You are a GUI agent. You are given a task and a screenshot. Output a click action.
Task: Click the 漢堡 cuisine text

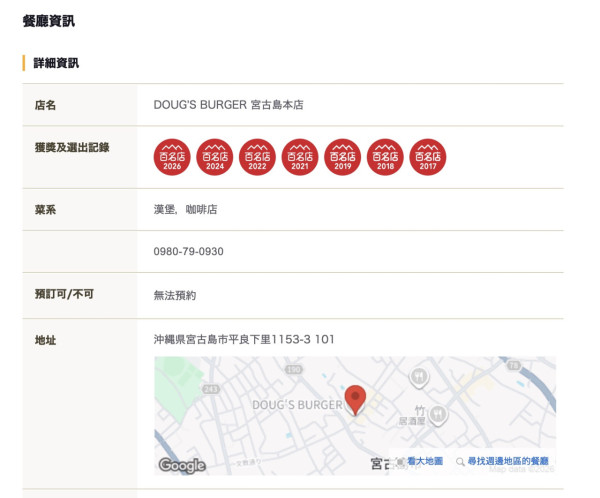click(x=164, y=209)
